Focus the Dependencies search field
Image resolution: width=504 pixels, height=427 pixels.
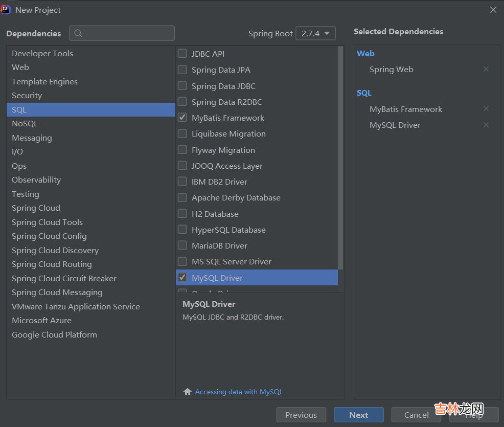pos(128,33)
